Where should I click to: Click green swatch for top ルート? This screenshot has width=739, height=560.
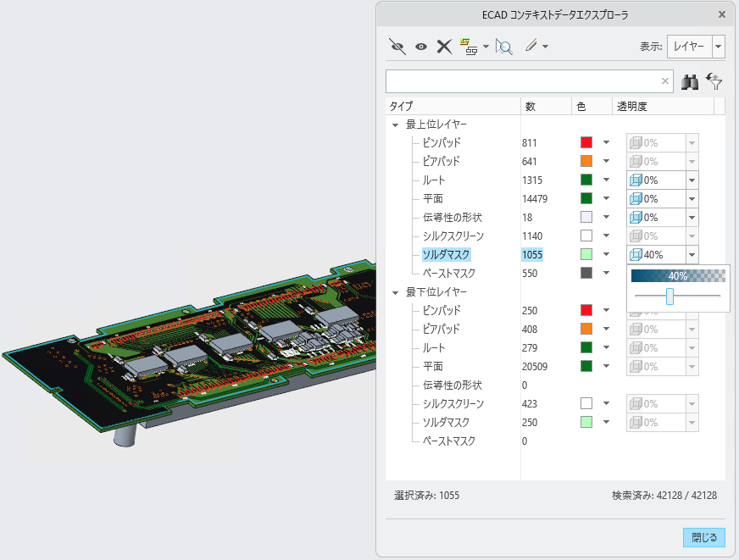point(586,180)
